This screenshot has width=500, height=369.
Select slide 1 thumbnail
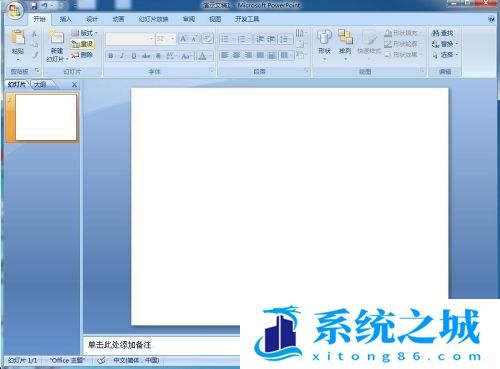coord(46,117)
